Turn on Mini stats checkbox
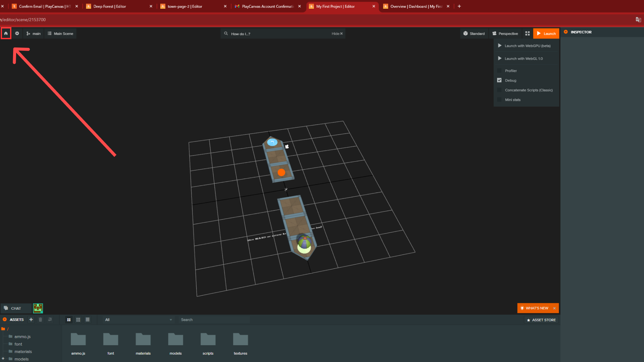This screenshot has height=362, width=644. 499,100
